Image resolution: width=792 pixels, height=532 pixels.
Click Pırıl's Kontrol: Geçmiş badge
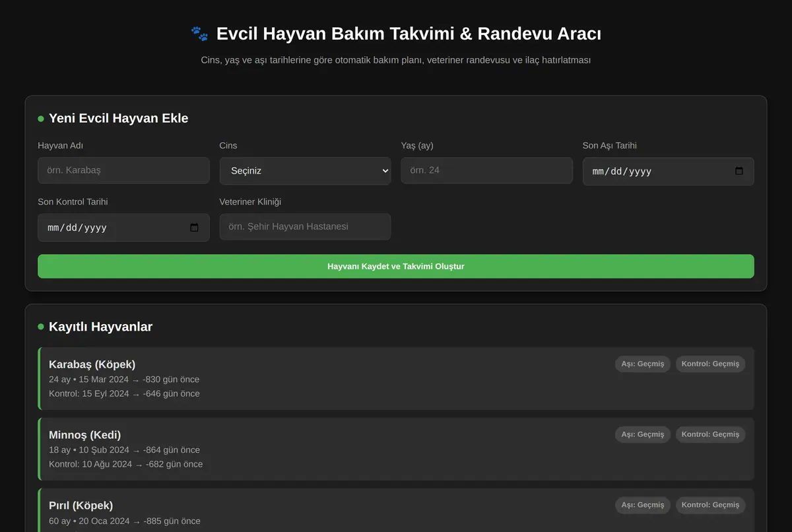point(710,505)
